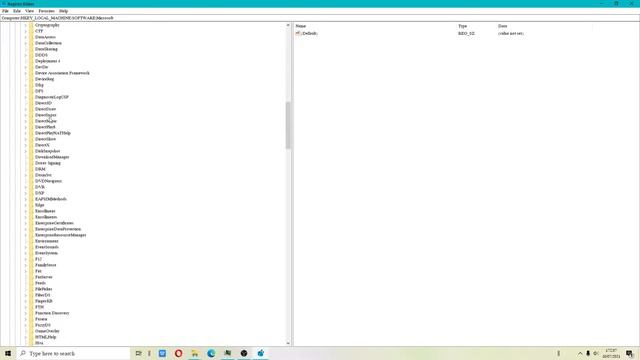Select the DiagnosticLogCSP key
The image size is (640, 360).
[x=51, y=97]
